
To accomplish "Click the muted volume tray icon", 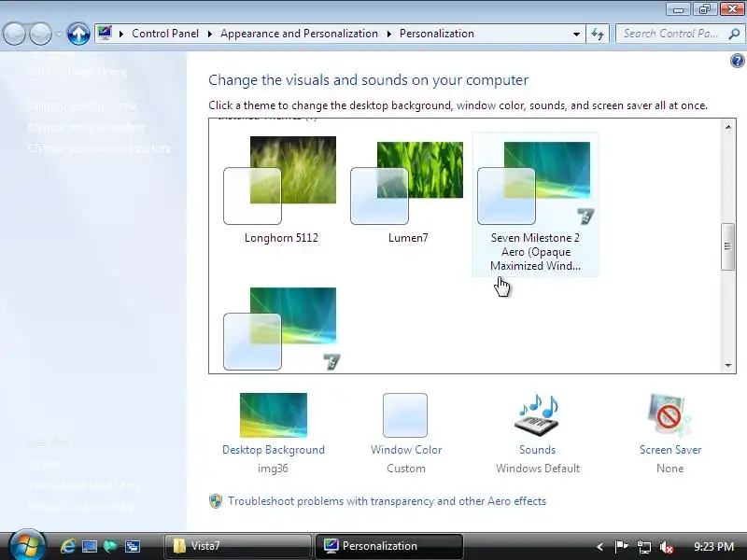I will click(667, 547).
